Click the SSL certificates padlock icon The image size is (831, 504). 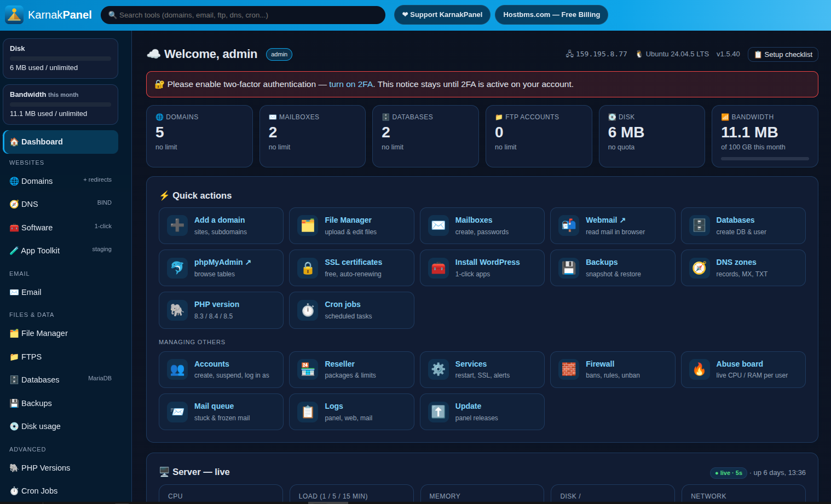tap(308, 268)
